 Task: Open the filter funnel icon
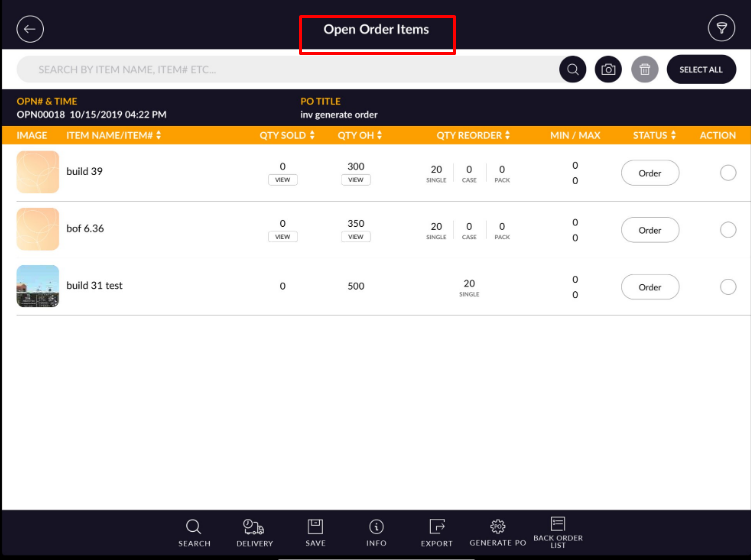click(720, 29)
